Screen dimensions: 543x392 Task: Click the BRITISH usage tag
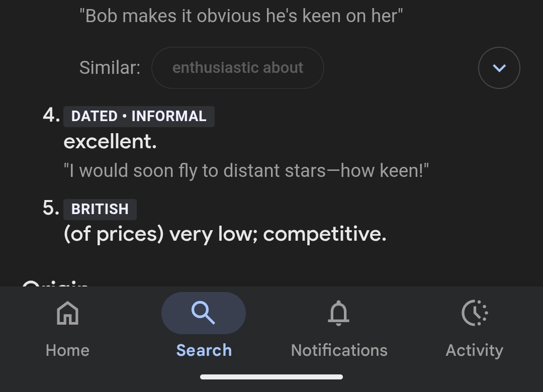tap(100, 209)
